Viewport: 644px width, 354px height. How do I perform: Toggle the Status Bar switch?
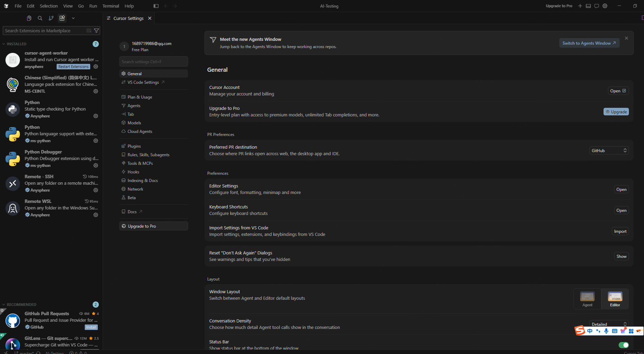(x=623, y=345)
